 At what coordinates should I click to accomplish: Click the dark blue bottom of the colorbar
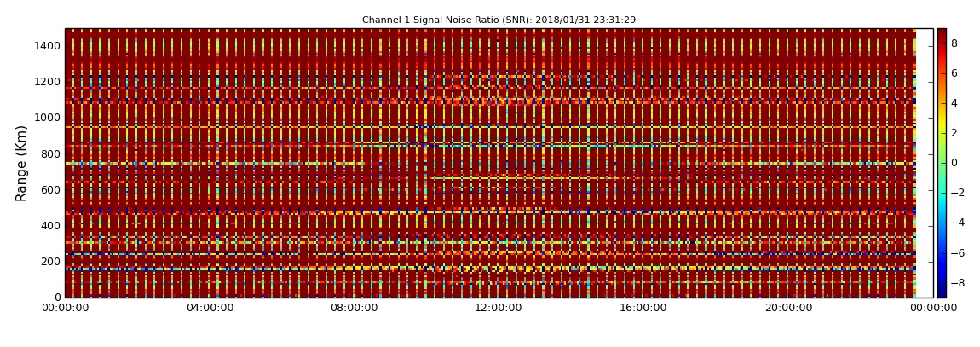[x=942, y=294]
